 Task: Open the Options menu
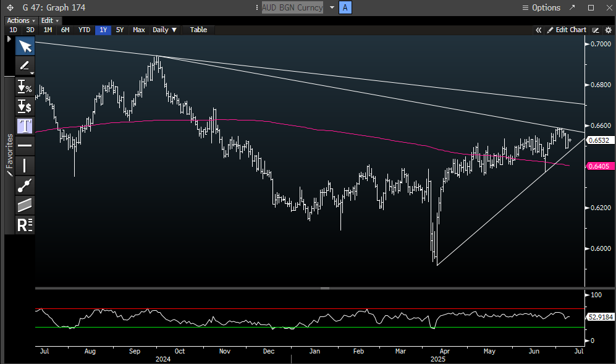coord(541,7)
